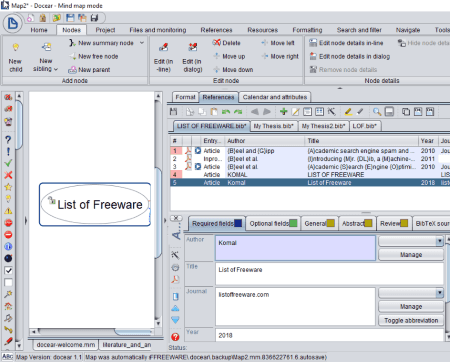Viewport: 450px width, 362px height.
Task: Collapse the mind map panel using right-edge arrow
Action: 165,220
